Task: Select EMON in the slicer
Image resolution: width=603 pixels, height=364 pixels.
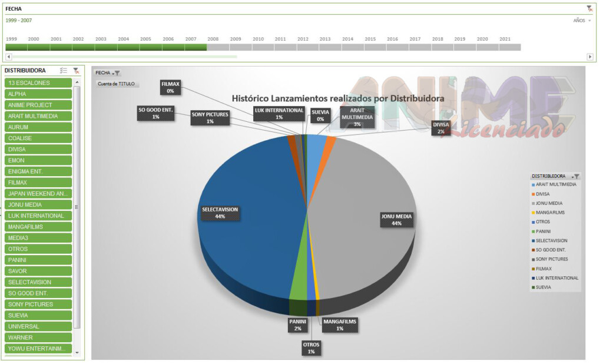Action: pyautogui.click(x=38, y=160)
